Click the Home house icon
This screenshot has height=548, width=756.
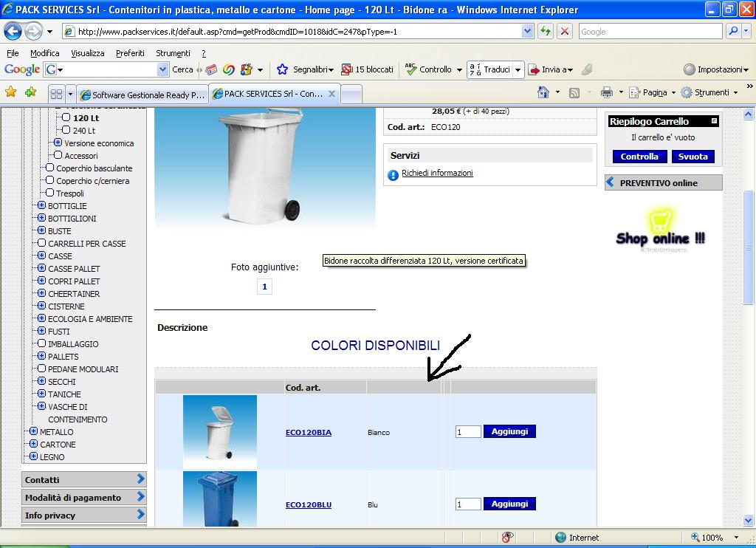pos(543,92)
